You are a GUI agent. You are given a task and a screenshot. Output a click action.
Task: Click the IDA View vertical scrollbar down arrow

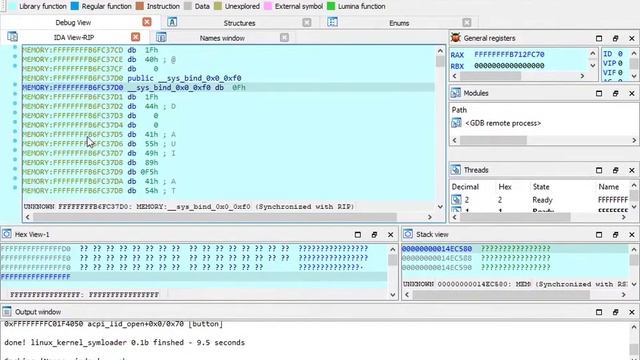click(x=440, y=207)
